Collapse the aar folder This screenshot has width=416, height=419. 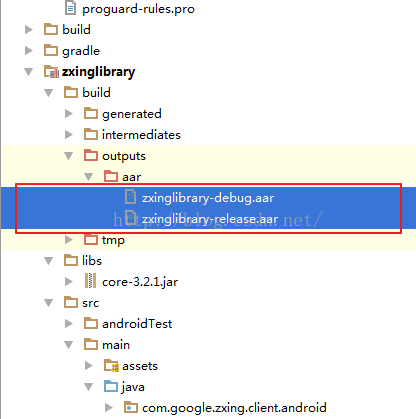tap(89, 177)
